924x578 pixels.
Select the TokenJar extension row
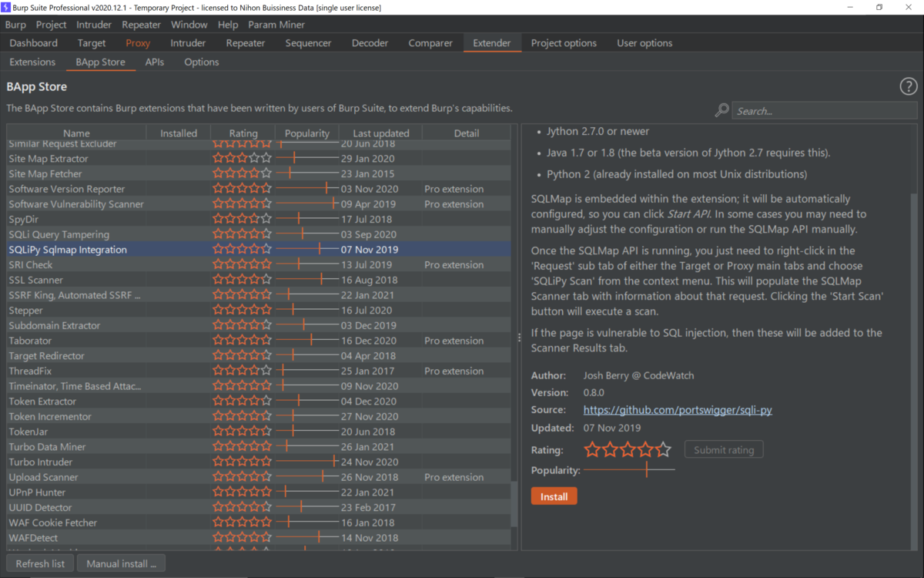coord(259,432)
